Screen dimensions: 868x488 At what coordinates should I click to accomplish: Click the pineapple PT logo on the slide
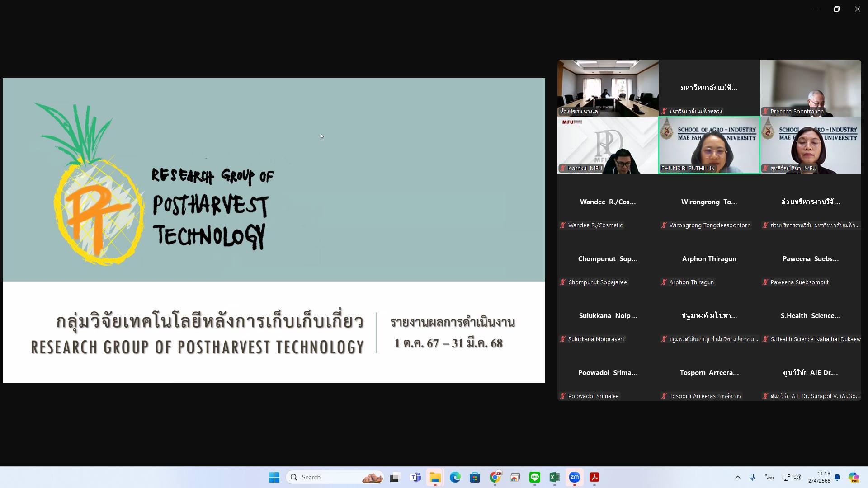[x=89, y=183]
